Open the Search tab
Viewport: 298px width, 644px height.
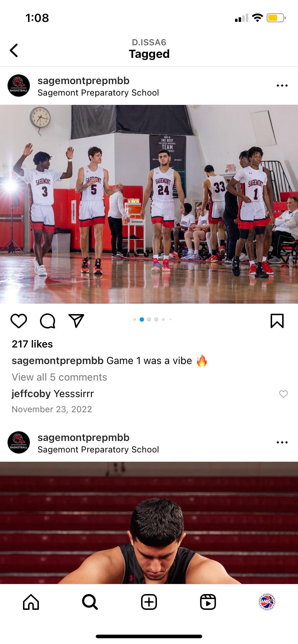(x=90, y=602)
